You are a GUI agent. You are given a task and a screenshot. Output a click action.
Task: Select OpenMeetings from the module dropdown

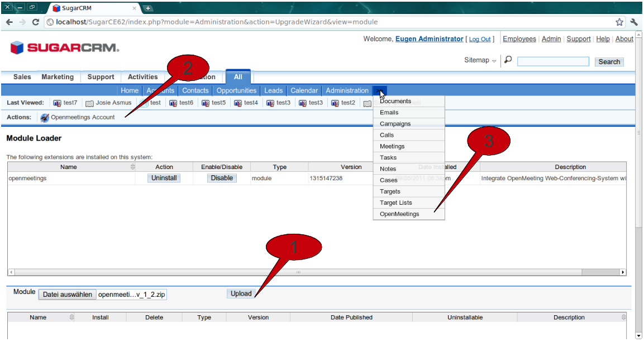[x=399, y=214]
